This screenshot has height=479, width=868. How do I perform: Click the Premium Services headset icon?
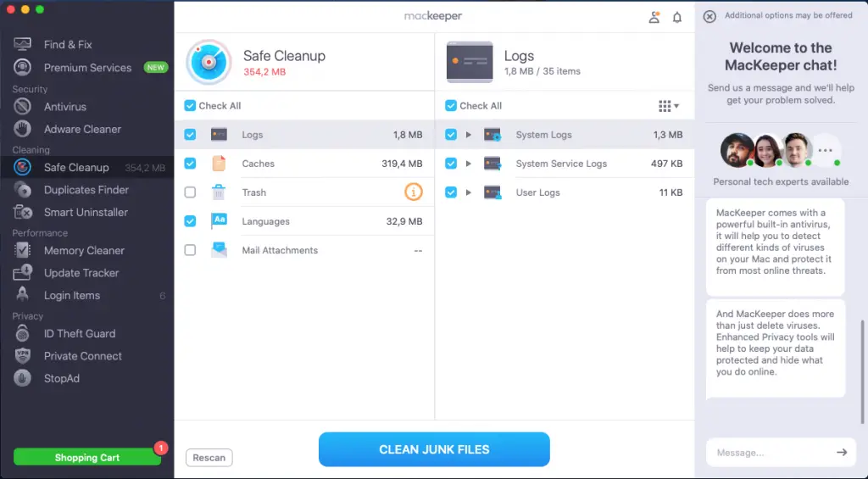tap(22, 67)
